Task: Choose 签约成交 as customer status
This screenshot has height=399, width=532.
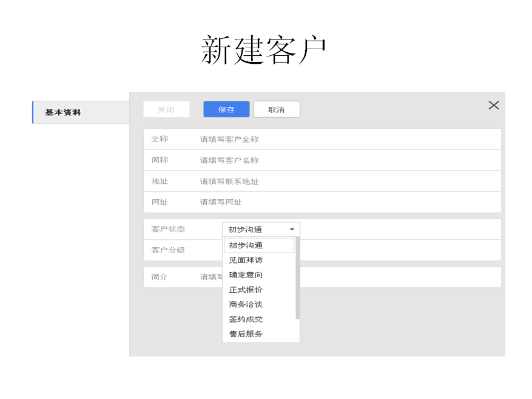Action: click(x=245, y=319)
